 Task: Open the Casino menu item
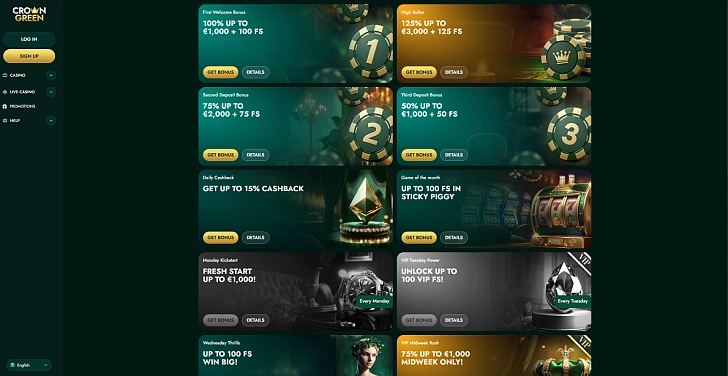coord(18,75)
